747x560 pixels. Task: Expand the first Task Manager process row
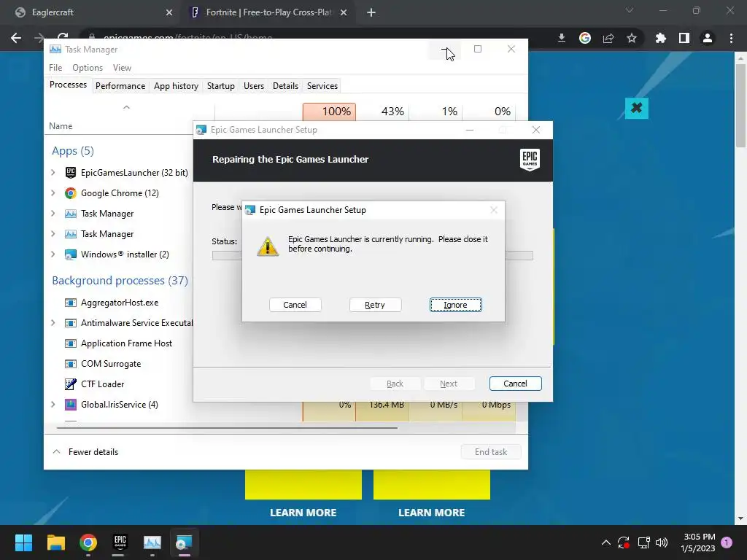tap(53, 214)
